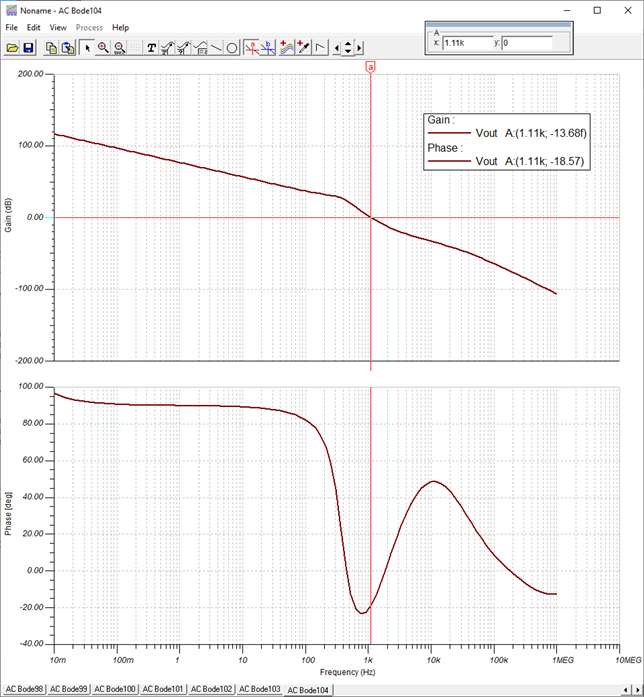Switch to AC Bode98 tab
The width and height of the screenshot is (644, 697).
coord(24,689)
